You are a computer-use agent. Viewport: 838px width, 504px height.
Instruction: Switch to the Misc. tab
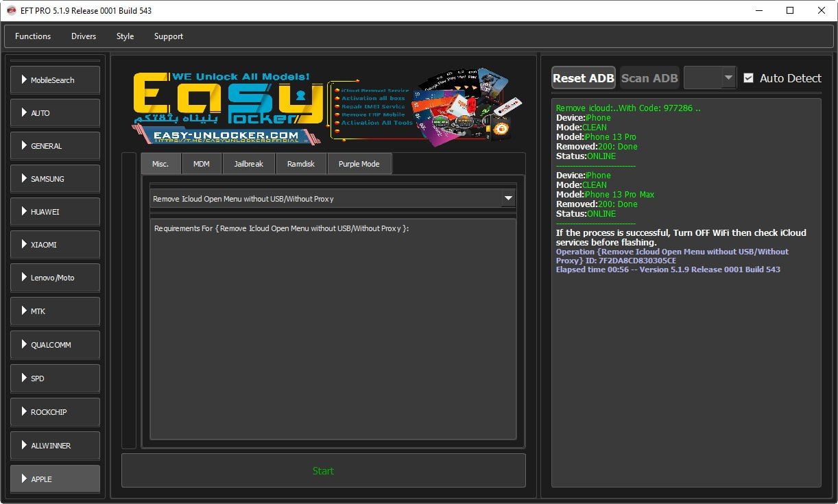160,164
